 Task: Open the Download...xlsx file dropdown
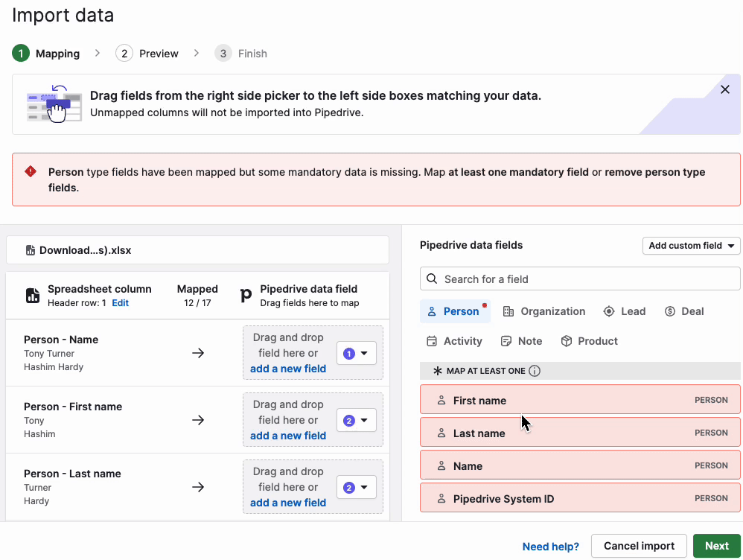(x=197, y=249)
